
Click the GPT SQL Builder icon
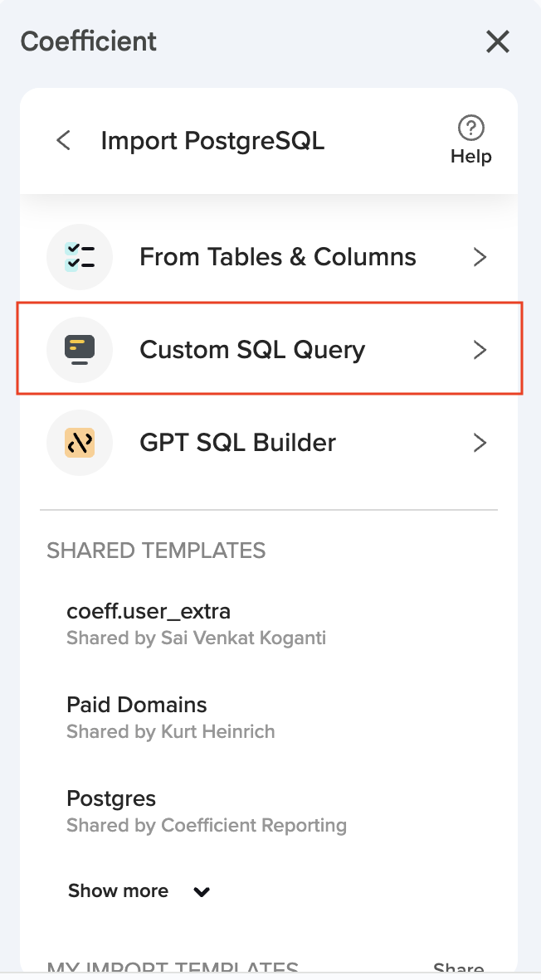(80, 443)
